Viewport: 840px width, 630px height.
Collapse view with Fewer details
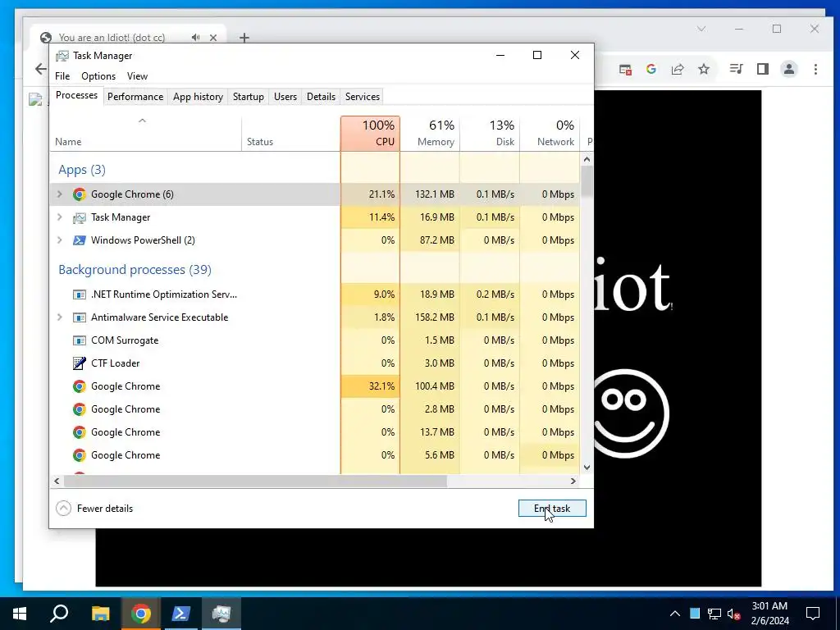coord(95,509)
